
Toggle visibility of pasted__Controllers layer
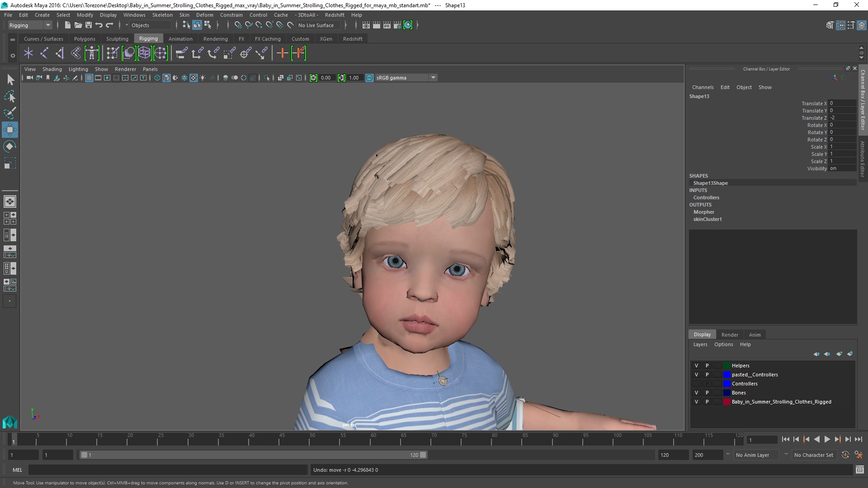pos(696,375)
